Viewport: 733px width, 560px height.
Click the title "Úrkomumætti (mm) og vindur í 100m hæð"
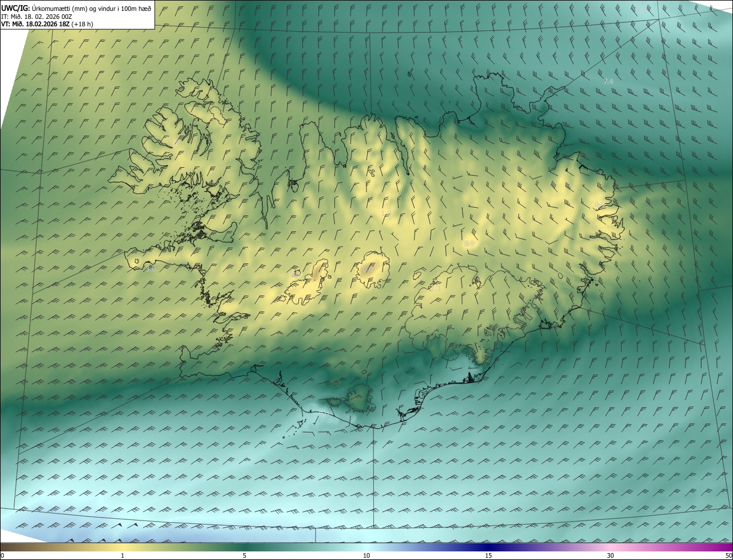[x=92, y=9]
